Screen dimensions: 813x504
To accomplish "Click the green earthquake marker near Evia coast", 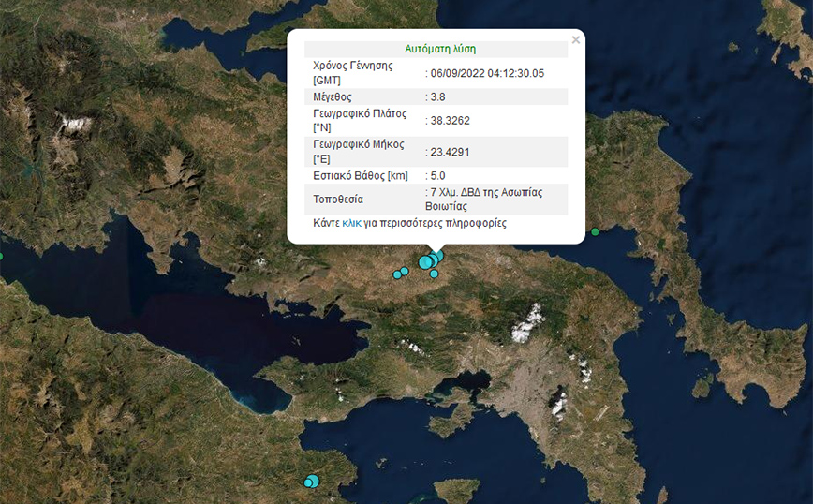I will pyautogui.click(x=596, y=231).
